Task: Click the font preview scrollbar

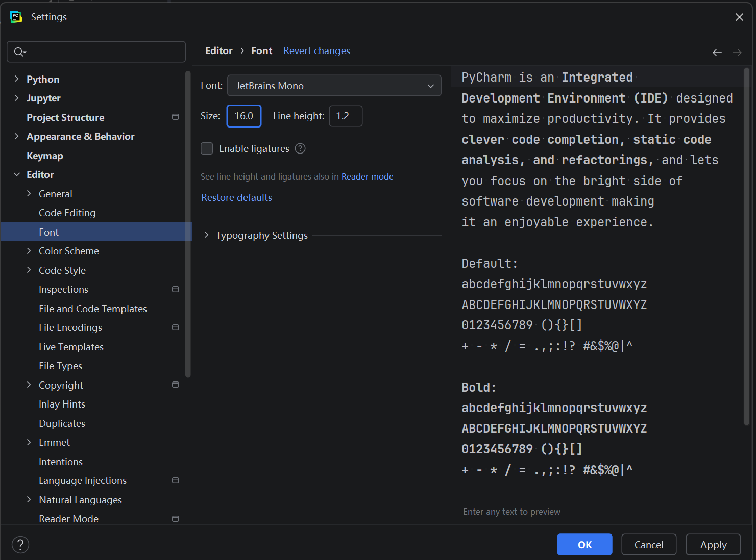Action: [x=746, y=246]
